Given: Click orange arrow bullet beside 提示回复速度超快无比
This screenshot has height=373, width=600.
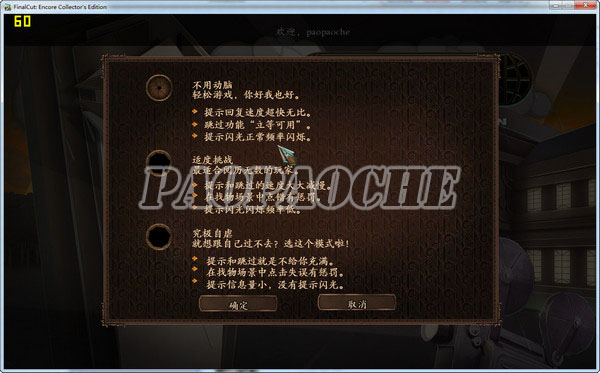Looking at the screenshot, I should 195,111.
